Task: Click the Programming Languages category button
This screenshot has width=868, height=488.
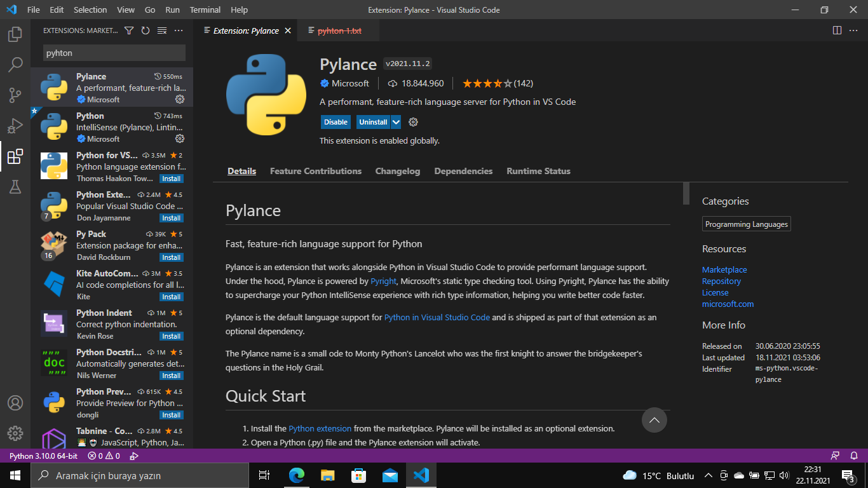Action: (x=747, y=224)
